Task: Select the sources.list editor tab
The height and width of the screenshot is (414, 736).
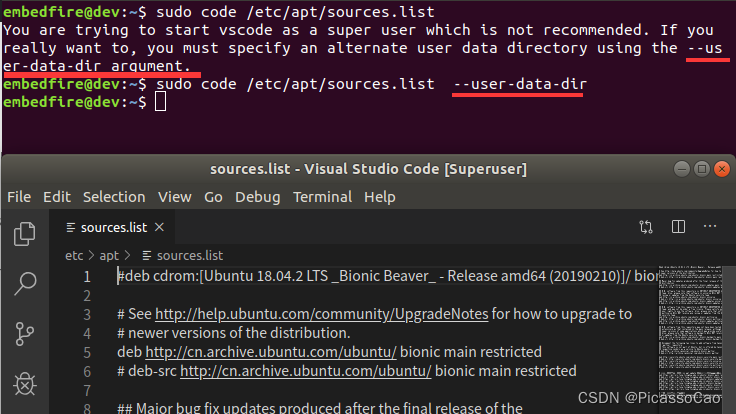Action: 112,227
